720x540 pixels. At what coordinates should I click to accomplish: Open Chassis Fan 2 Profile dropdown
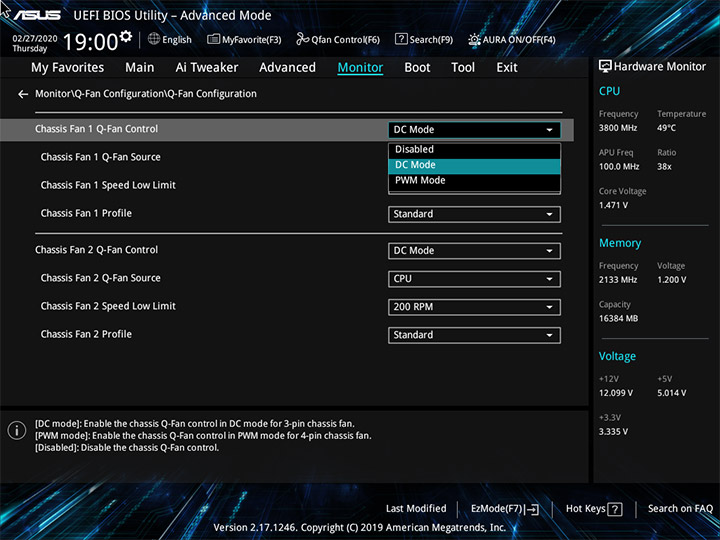474,335
